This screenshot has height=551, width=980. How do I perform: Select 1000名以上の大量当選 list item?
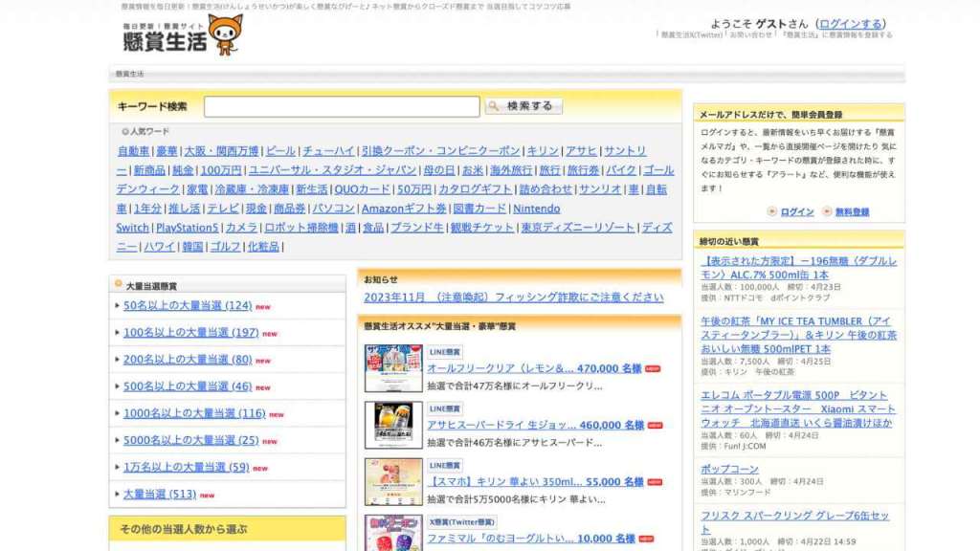pyautogui.click(x=194, y=413)
